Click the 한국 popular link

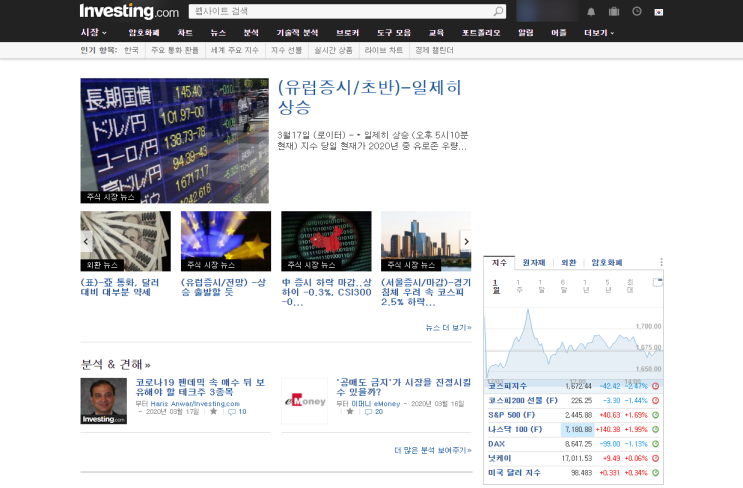tap(131, 50)
